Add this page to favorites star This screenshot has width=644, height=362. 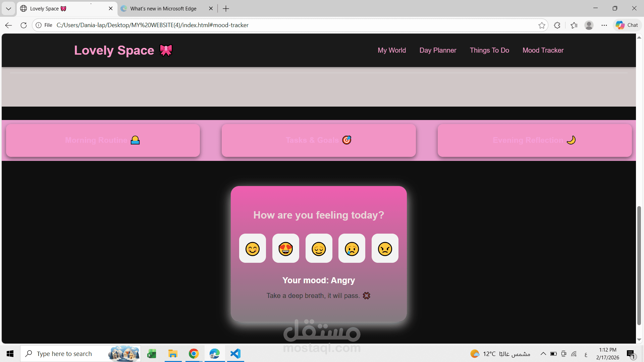click(542, 25)
